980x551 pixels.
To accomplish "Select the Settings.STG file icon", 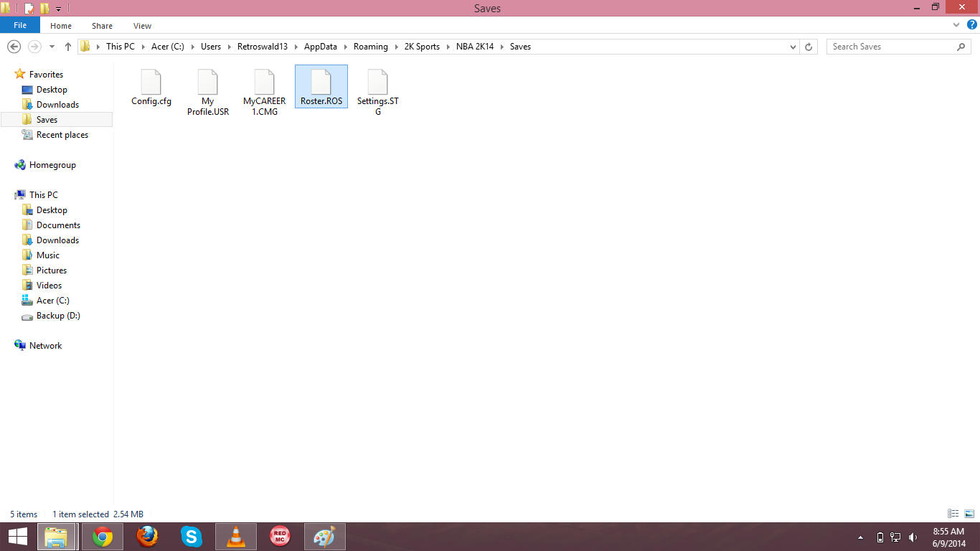I will pos(377,82).
